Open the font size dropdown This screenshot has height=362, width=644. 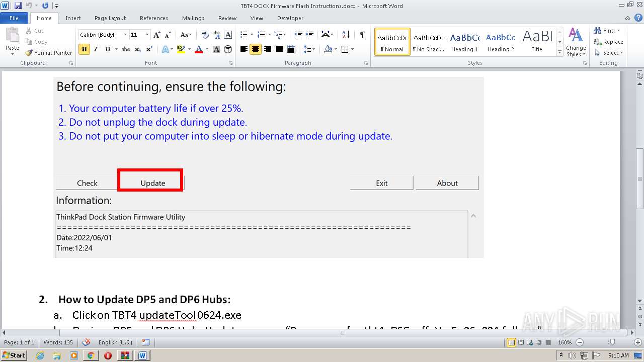tap(147, 35)
